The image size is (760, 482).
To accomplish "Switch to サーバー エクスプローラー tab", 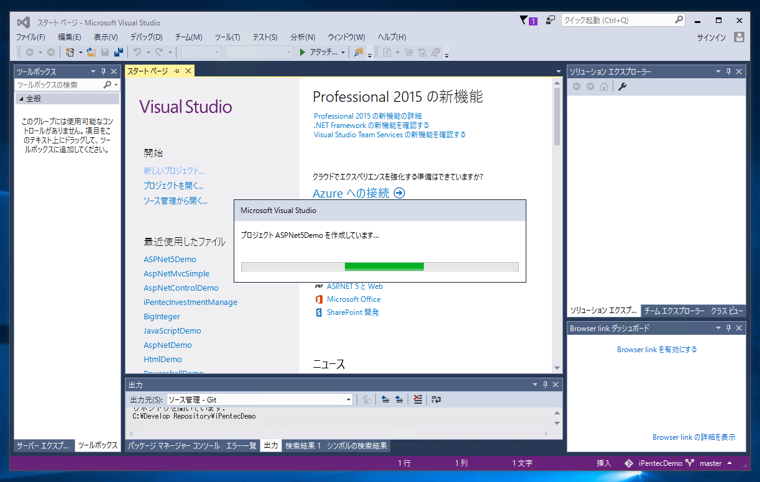I will [x=43, y=445].
